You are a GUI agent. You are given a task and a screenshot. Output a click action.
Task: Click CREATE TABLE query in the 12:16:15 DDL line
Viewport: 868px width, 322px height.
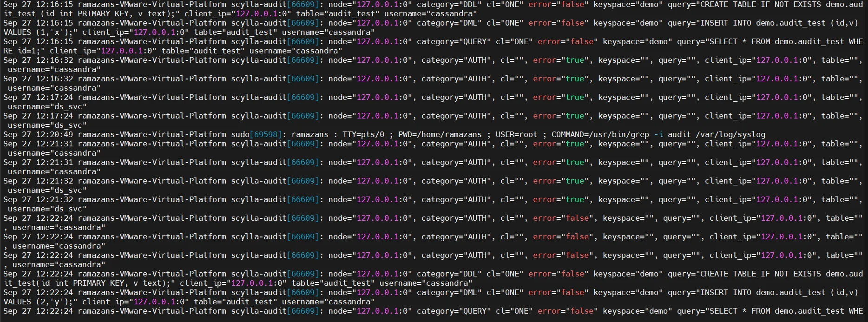pyautogui.click(x=765, y=4)
